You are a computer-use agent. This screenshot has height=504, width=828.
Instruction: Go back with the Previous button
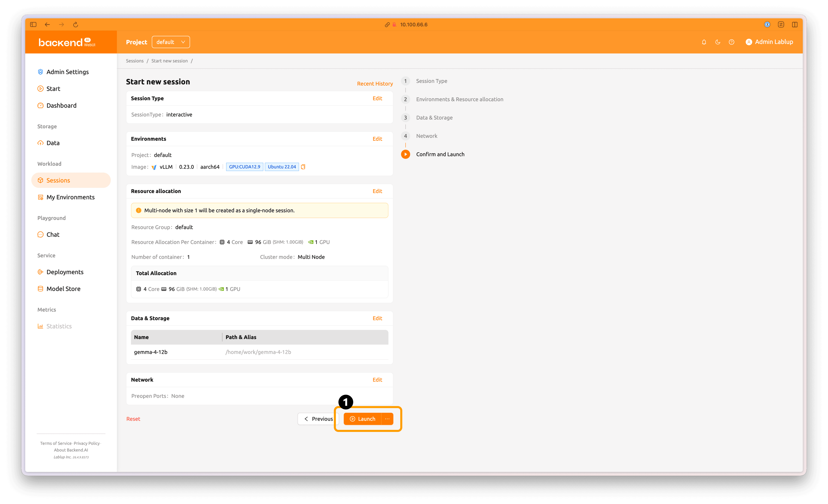tap(318, 419)
